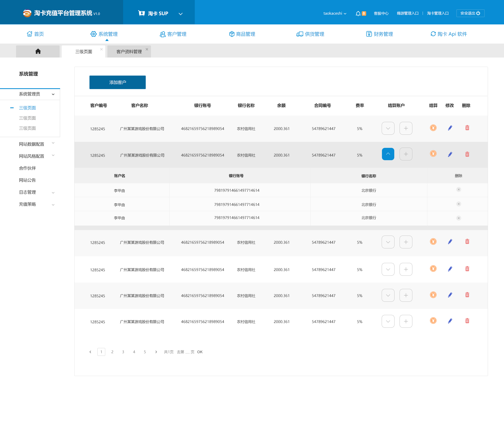The image size is (504, 427).
Task: Open 陶卡 Api 软件 navigation menu
Action: click(449, 34)
